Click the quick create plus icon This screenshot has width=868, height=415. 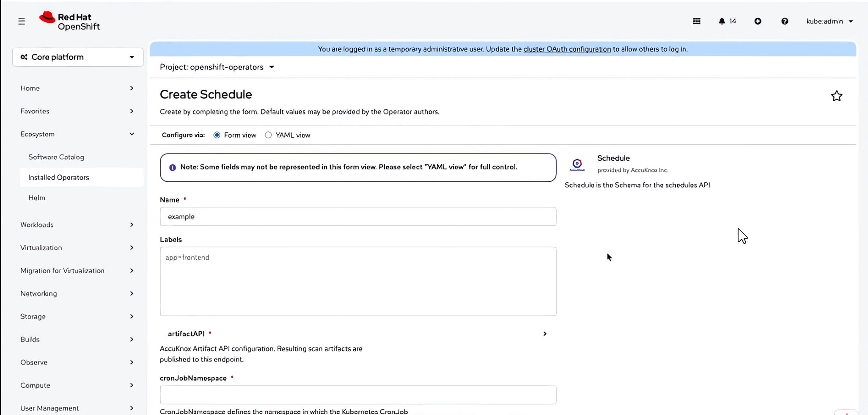pos(758,21)
